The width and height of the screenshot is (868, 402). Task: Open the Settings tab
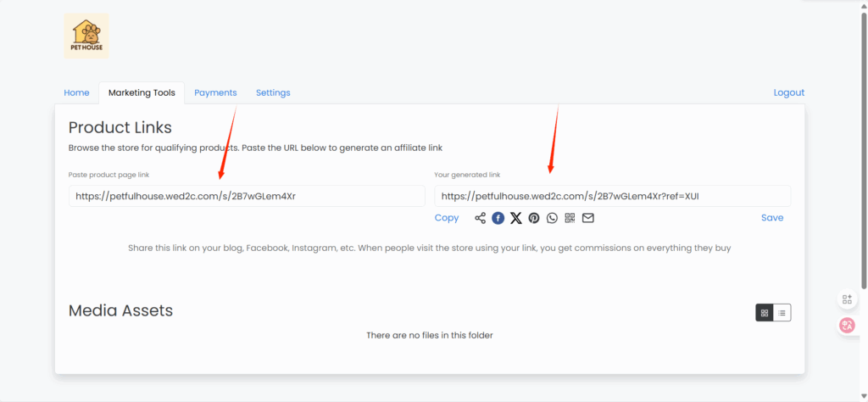pos(273,93)
